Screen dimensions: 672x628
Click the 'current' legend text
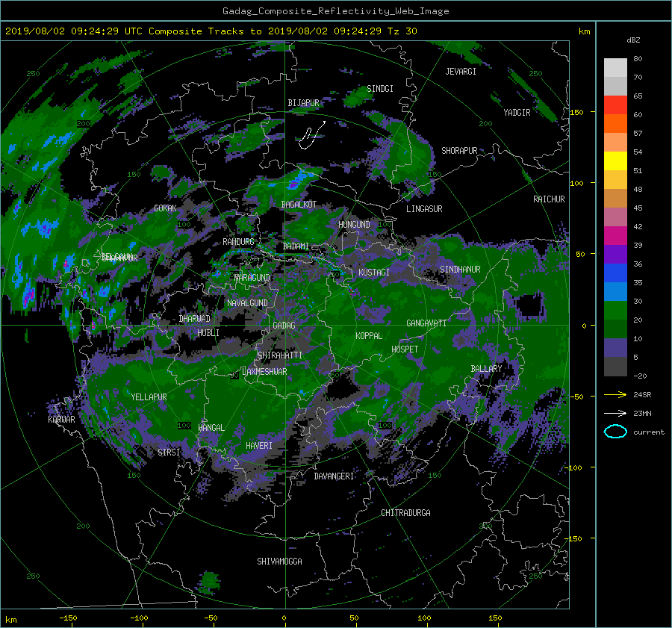pos(649,432)
